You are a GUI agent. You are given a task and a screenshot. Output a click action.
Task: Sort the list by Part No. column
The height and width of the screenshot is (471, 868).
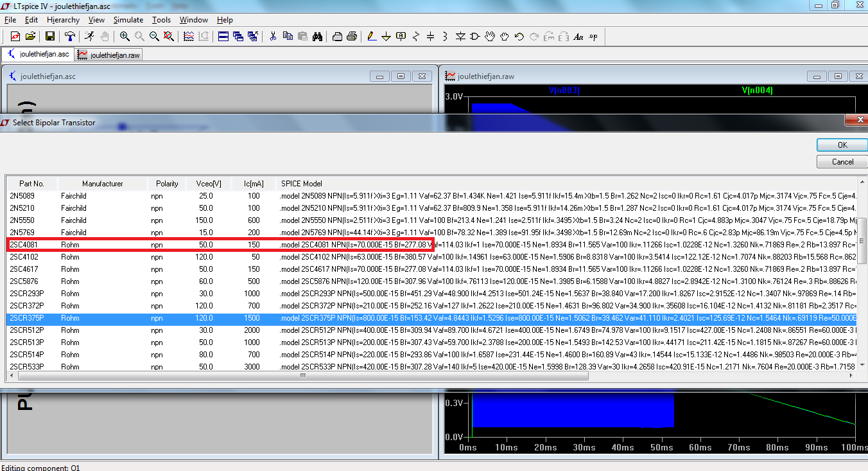tap(32, 184)
